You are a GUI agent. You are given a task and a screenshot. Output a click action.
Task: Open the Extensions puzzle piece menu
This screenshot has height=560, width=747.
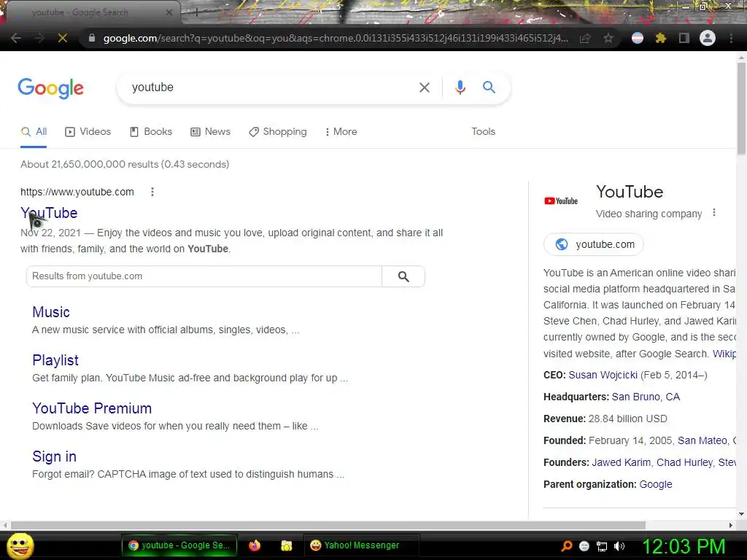pos(661,38)
